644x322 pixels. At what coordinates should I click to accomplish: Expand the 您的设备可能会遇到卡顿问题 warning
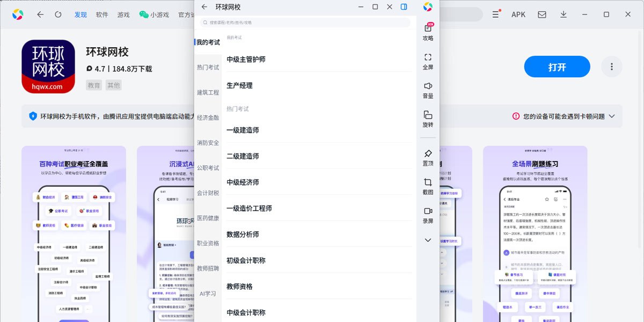pyautogui.click(x=611, y=116)
